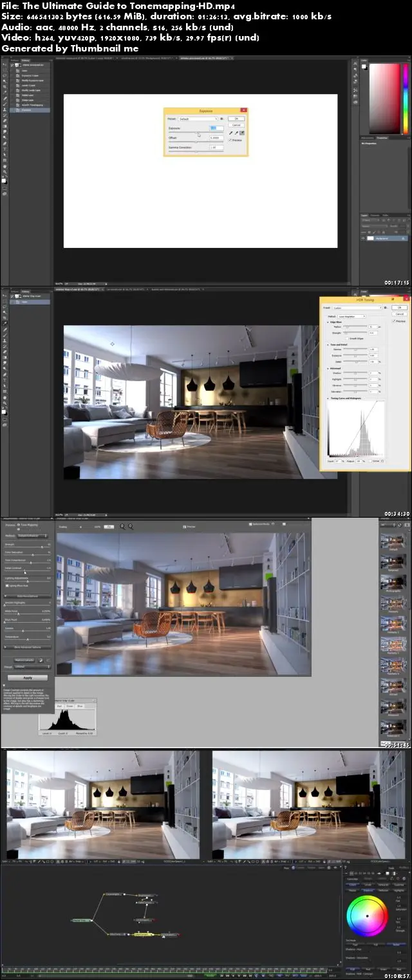
Task: Select the highlighted Exposure history state
Action: 30,110
